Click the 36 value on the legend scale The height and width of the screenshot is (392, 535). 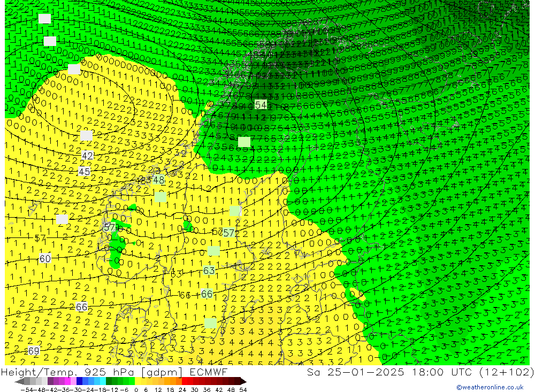tap(207, 390)
